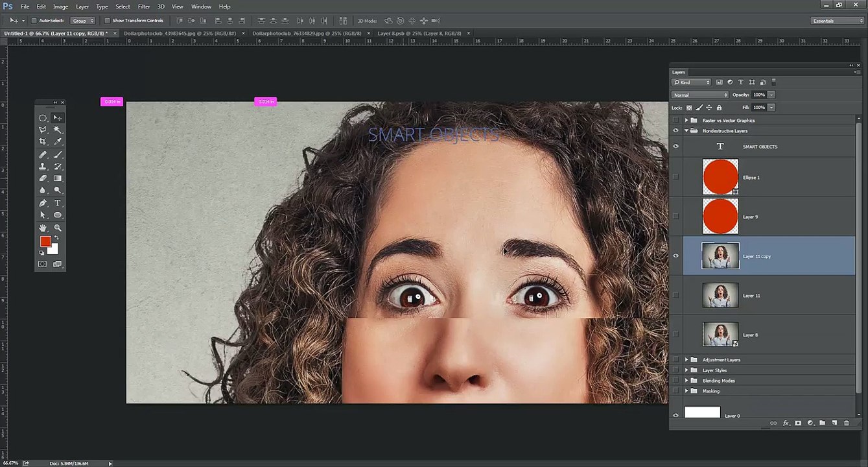Create a new layer group

[822, 423]
